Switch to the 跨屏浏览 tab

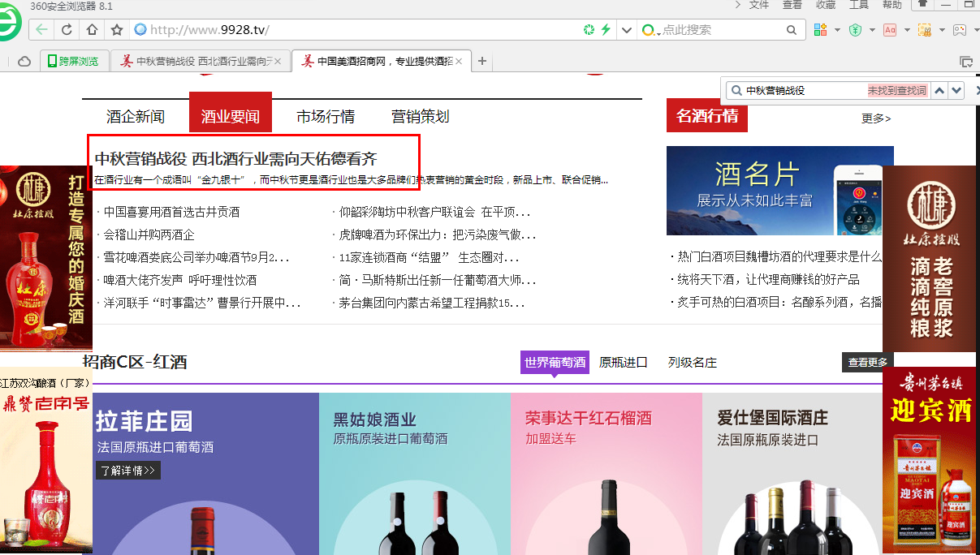coord(74,61)
